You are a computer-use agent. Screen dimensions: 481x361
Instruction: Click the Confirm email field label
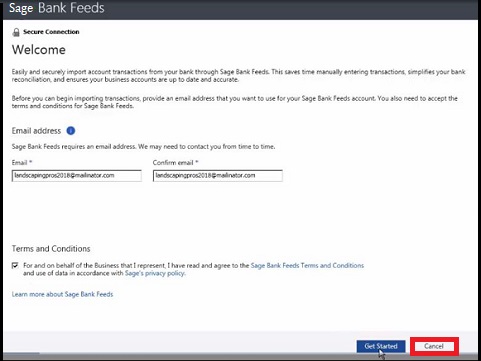click(175, 163)
